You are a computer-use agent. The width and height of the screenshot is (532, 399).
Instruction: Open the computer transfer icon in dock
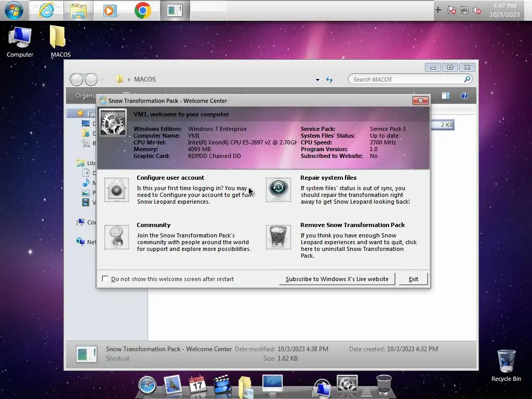322,388
